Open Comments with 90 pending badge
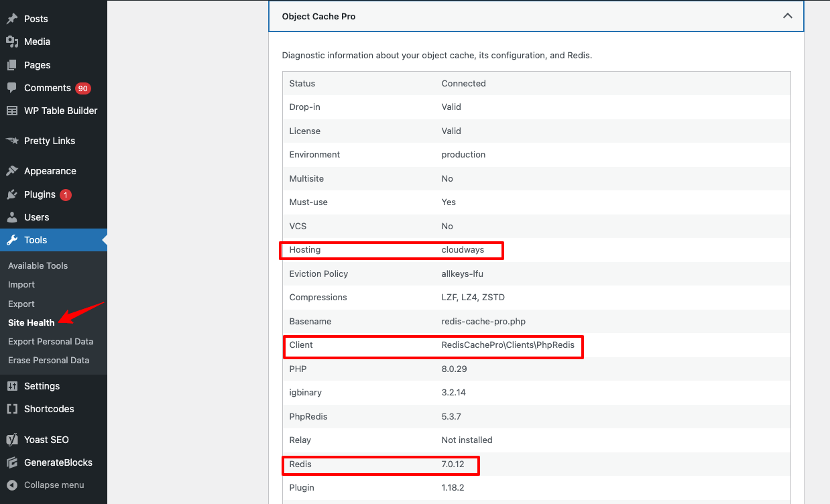The height and width of the screenshot is (504, 830). point(54,88)
